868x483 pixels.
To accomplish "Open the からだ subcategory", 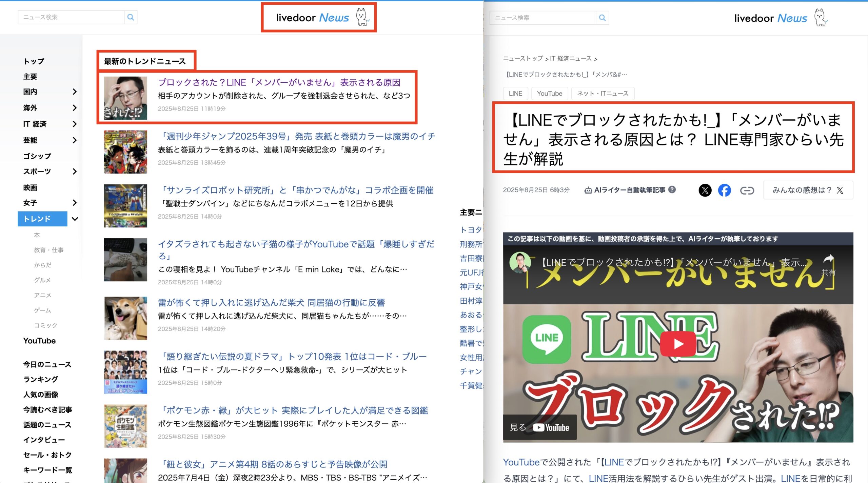I will [43, 265].
